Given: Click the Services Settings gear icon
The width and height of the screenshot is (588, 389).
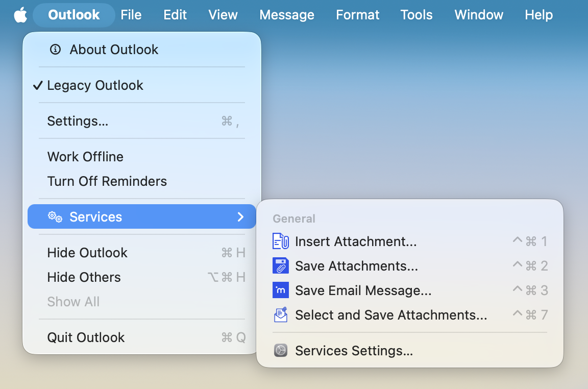Looking at the screenshot, I should (x=281, y=350).
